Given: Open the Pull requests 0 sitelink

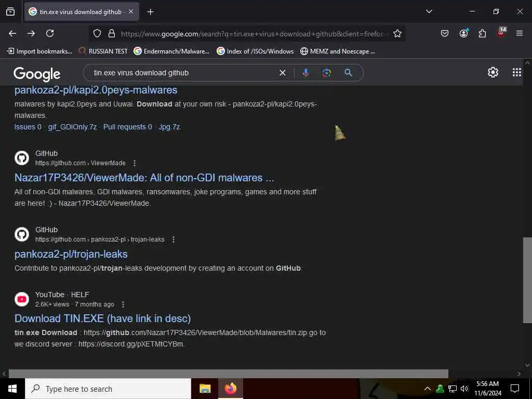Looking at the screenshot, I should click(x=128, y=127).
